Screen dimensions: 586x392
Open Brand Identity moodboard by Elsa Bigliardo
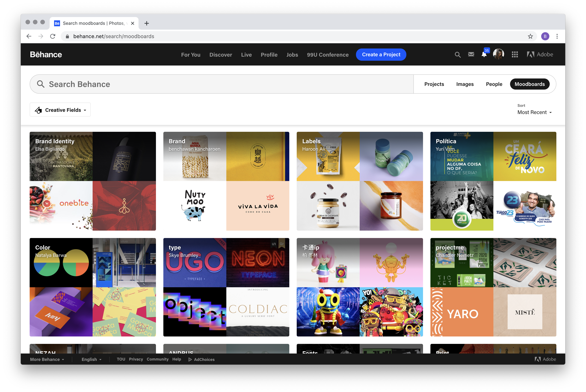(93, 181)
